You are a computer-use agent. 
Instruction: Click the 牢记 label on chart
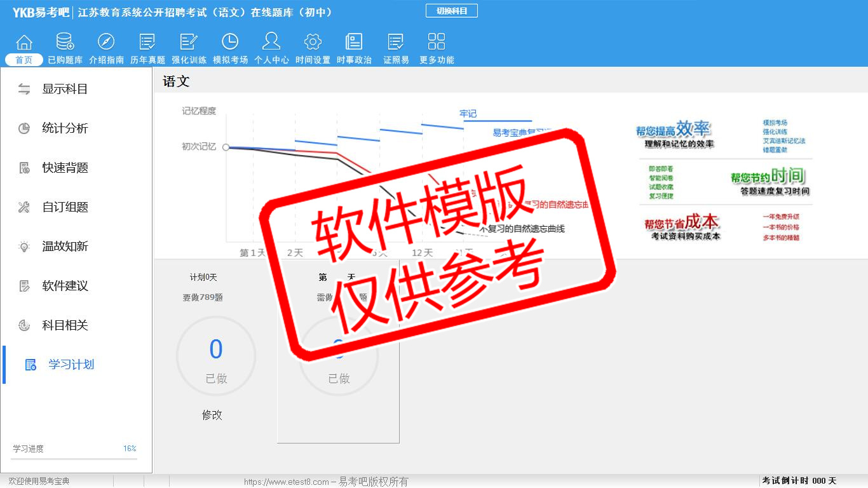[x=468, y=114]
